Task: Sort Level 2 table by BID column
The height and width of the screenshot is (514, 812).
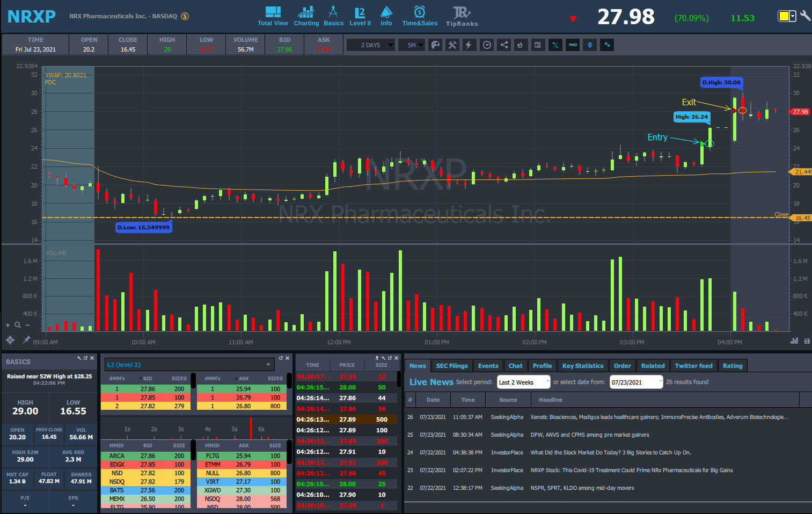Action: tap(148, 379)
